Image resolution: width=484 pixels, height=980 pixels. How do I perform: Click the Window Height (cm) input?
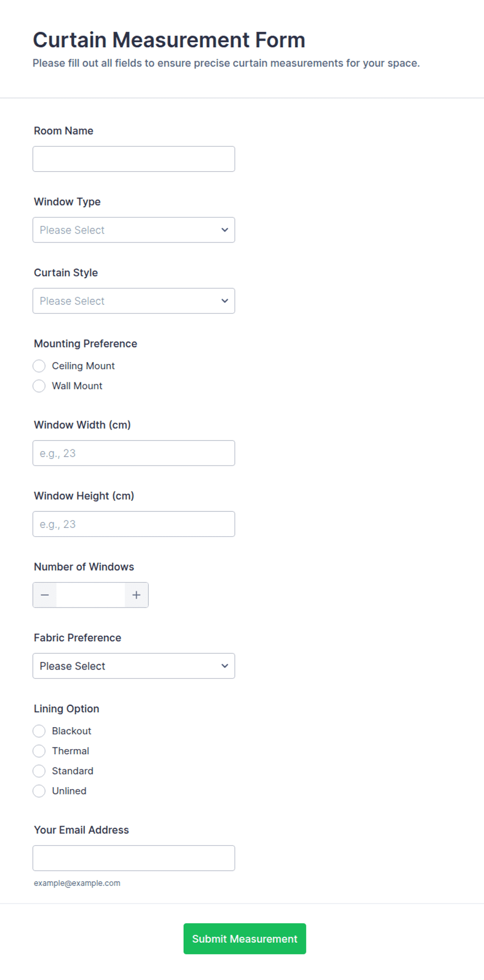pyautogui.click(x=134, y=524)
